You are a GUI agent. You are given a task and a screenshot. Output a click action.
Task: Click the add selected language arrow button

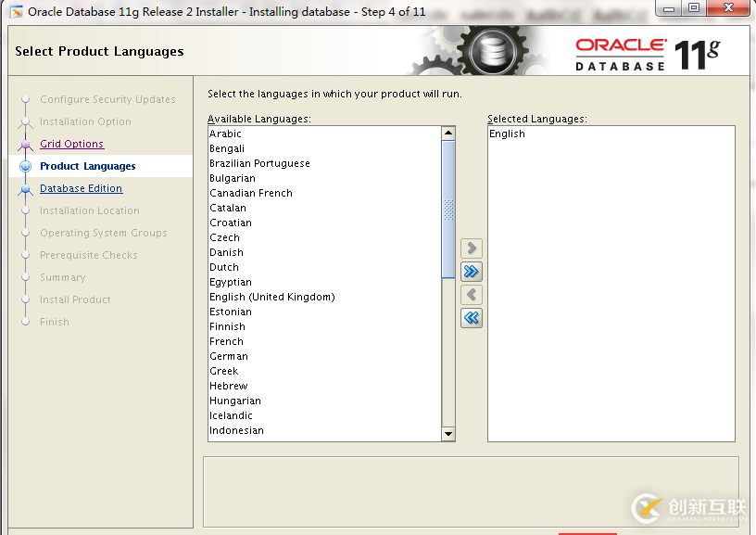click(472, 248)
